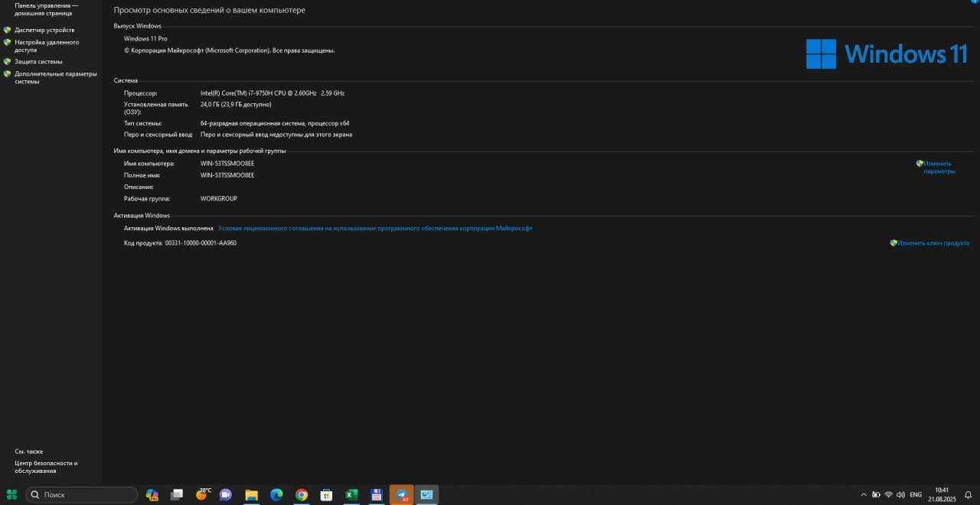Image resolution: width=980 pixels, height=505 pixels.
Task: Launch Excel from the taskbar
Action: click(x=351, y=495)
